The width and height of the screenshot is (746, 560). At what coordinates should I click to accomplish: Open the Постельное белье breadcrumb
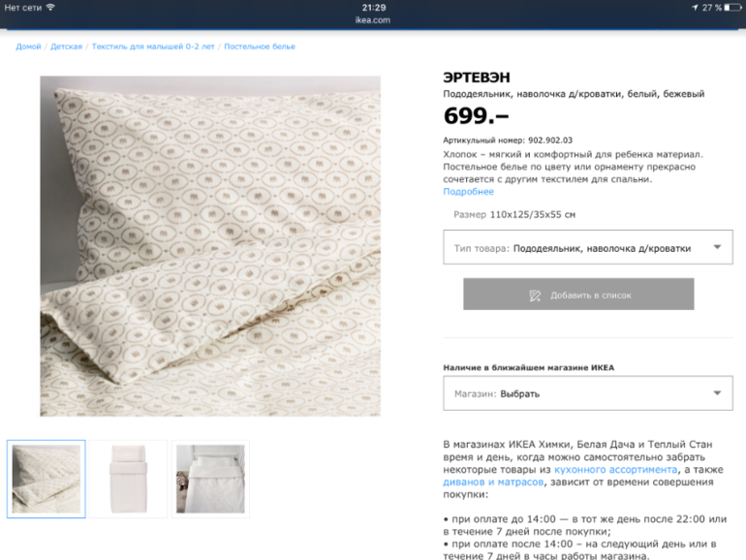pos(260,47)
